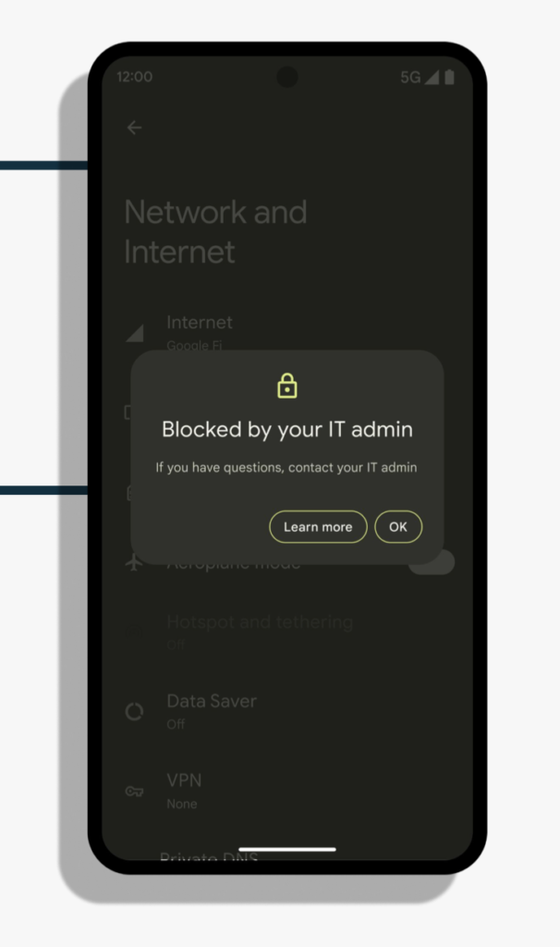
Task: Tap the battery icon in status bar
Action: (x=449, y=78)
